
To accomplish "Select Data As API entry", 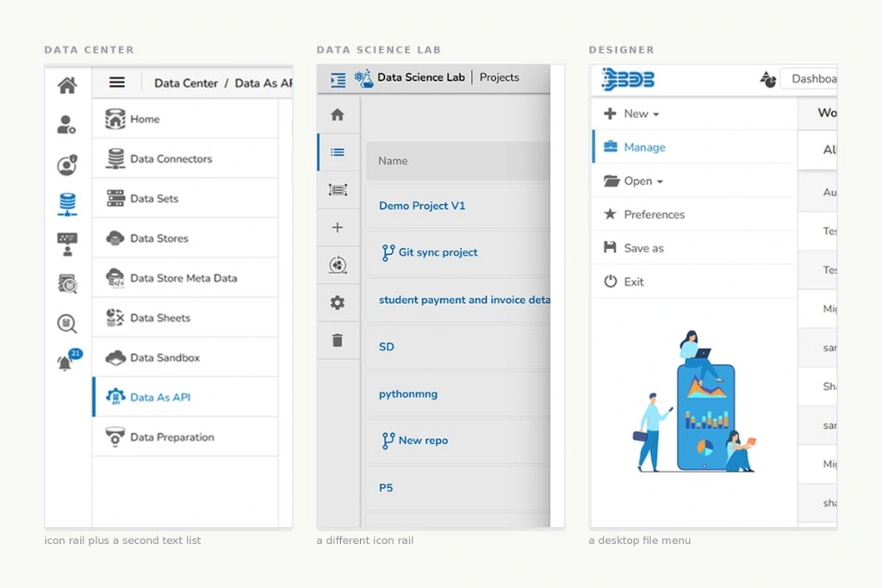I will (185, 398).
